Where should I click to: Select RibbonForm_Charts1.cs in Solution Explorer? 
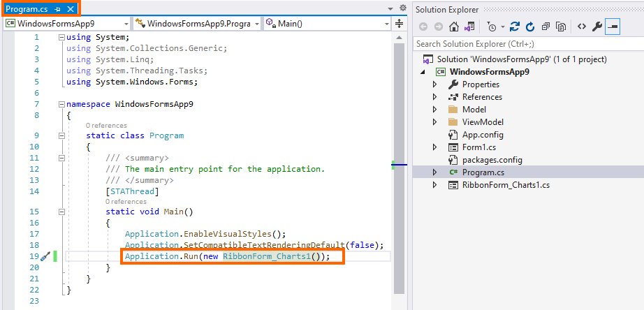[506, 185]
